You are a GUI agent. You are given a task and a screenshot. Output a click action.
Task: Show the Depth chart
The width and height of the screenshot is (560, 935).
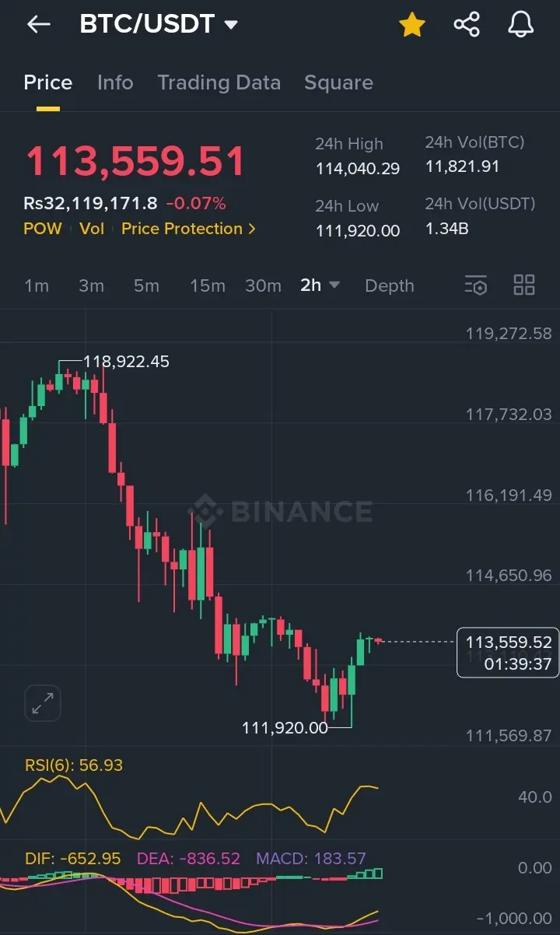point(390,285)
